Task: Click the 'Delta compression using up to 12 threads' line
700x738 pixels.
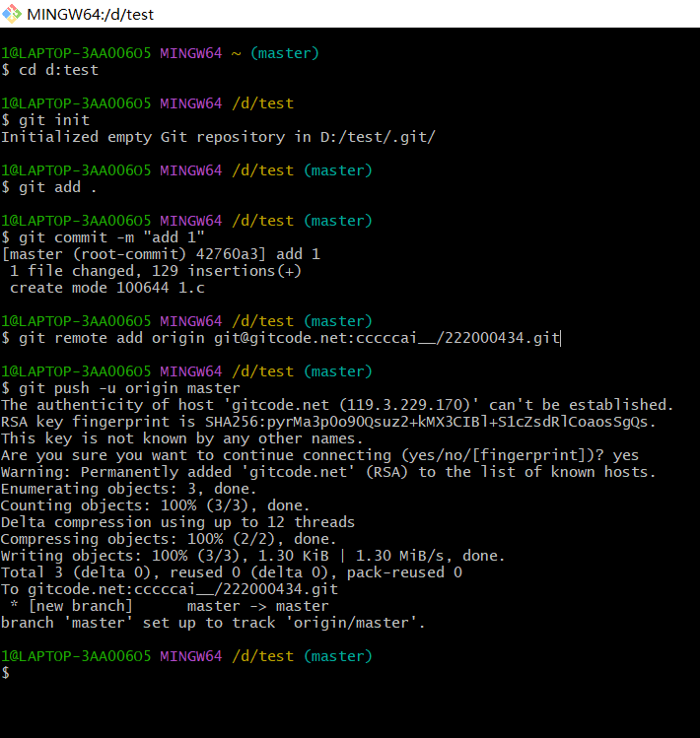Action: 178,522
